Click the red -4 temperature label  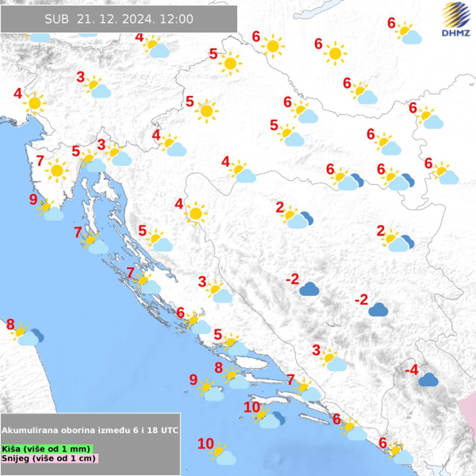tap(411, 370)
